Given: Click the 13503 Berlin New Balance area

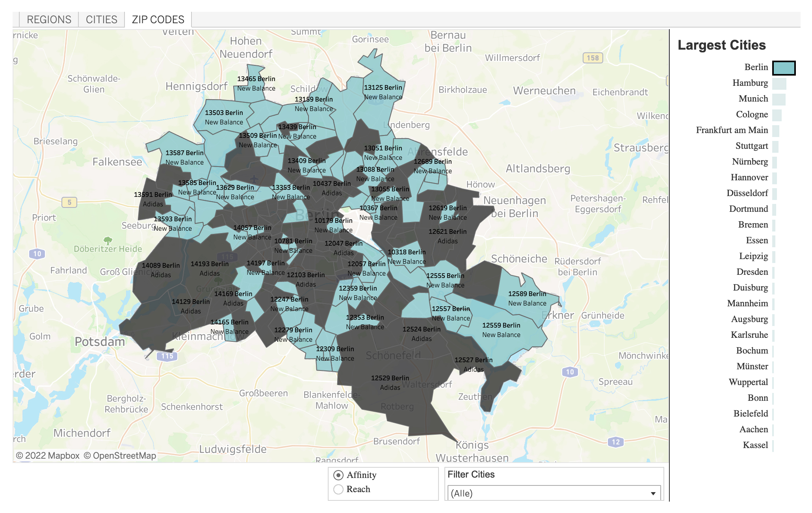Looking at the screenshot, I should click(x=224, y=117).
